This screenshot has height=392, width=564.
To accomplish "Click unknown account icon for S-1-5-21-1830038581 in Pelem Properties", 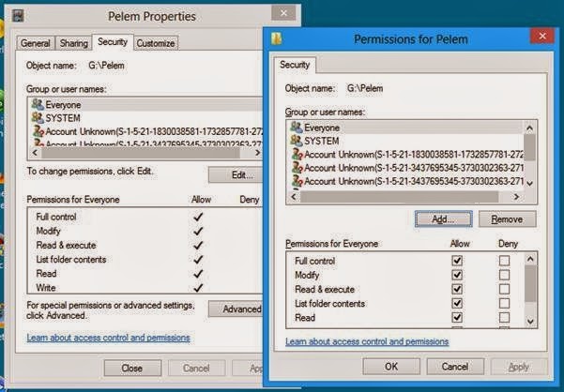I will 38,131.
